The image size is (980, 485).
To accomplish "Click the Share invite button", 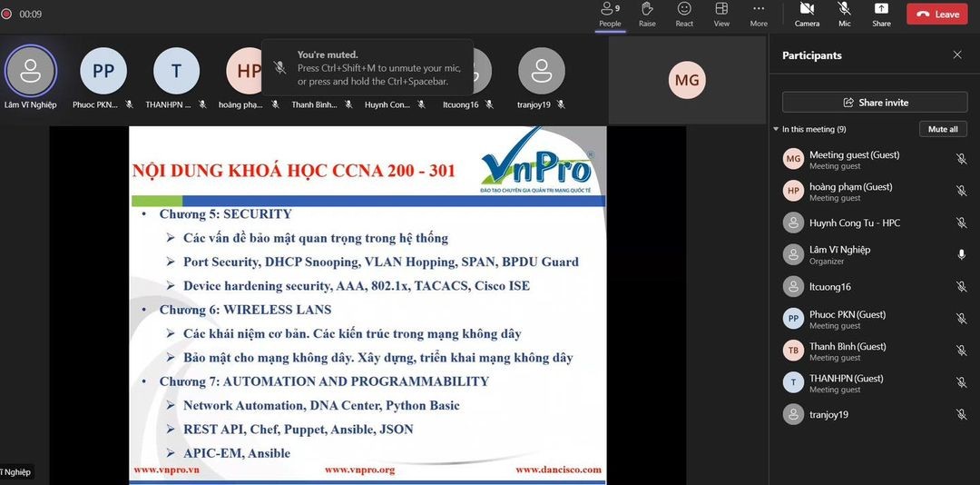I will (875, 102).
